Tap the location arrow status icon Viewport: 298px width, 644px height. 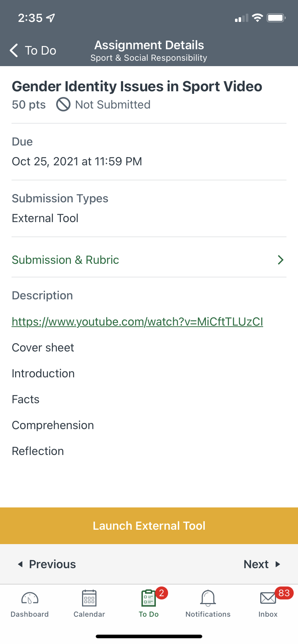pyautogui.click(x=51, y=18)
